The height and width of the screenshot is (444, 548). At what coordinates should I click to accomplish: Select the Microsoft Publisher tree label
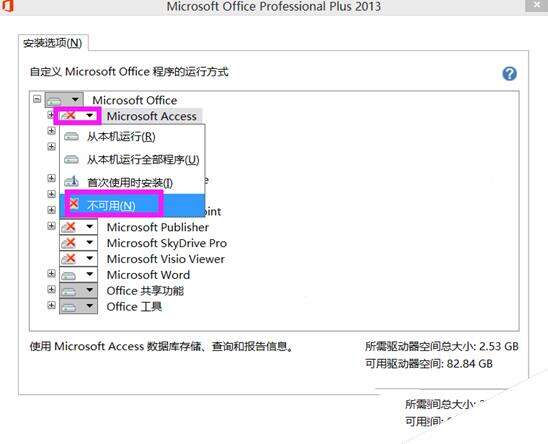click(x=158, y=227)
